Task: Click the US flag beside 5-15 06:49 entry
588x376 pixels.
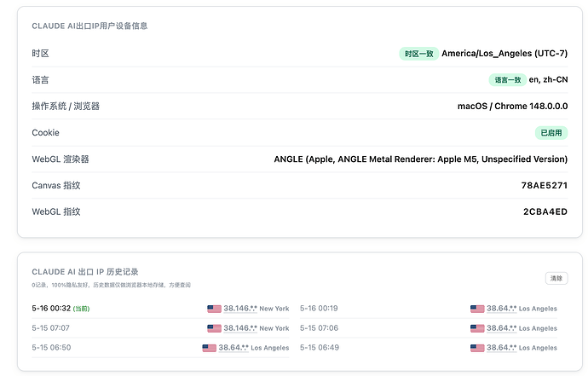Action: tap(477, 348)
